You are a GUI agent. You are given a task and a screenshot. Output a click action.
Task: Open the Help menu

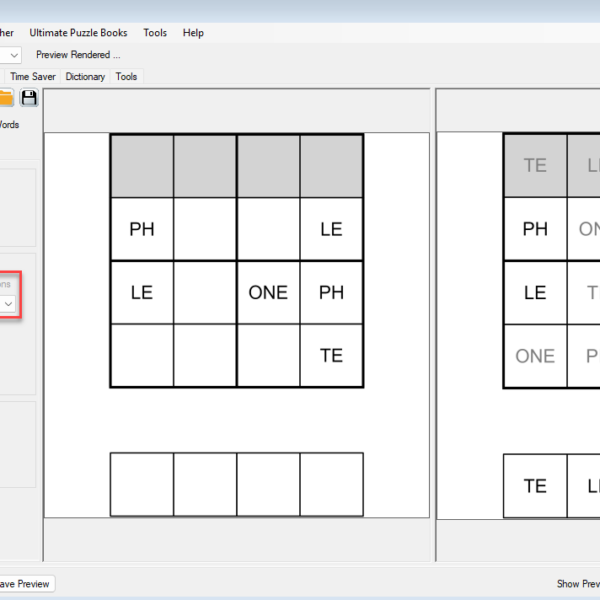point(193,33)
